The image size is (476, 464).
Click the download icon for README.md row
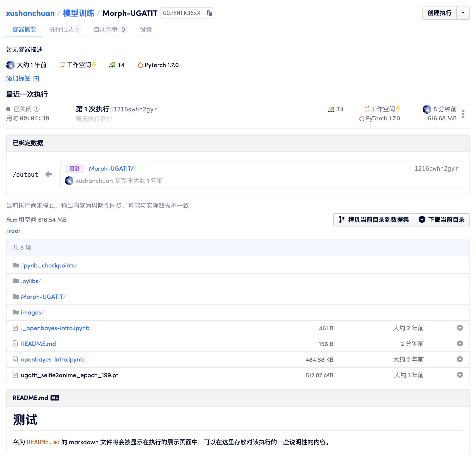click(460, 344)
